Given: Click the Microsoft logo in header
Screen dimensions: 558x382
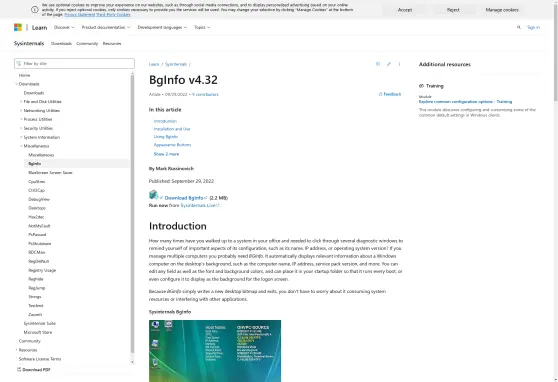Looking at the screenshot, I should pos(18,27).
